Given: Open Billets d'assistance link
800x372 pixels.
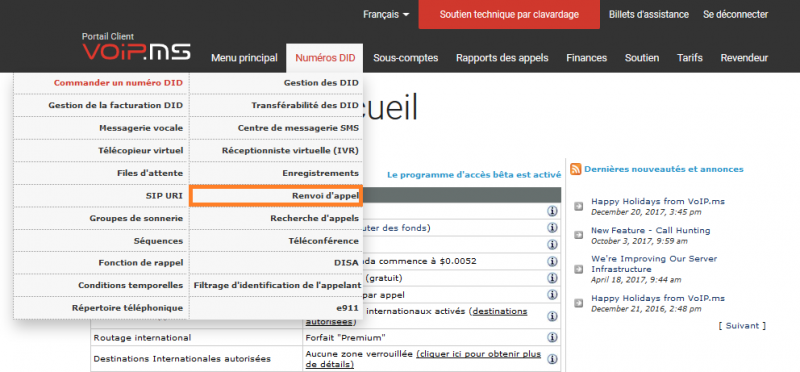Looking at the screenshot, I should [x=648, y=15].
